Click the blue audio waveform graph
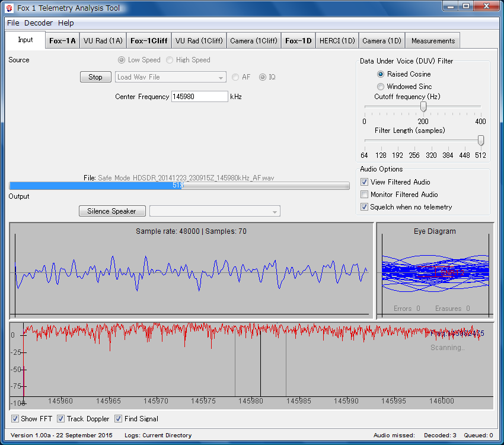504x445 pixels. (192, 274)
